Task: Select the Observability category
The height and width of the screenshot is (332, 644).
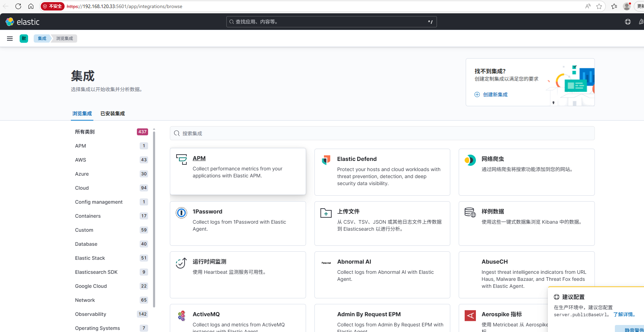Action: pos(91,314)
